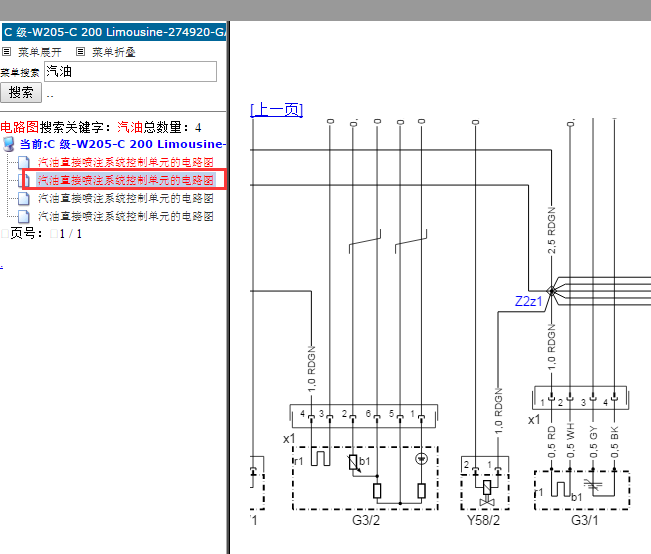The width and height of the screenshot is (651, 554).
Task: Click the 上一页 previous page link
Action: pyautogui.click(x=277, y=110)
